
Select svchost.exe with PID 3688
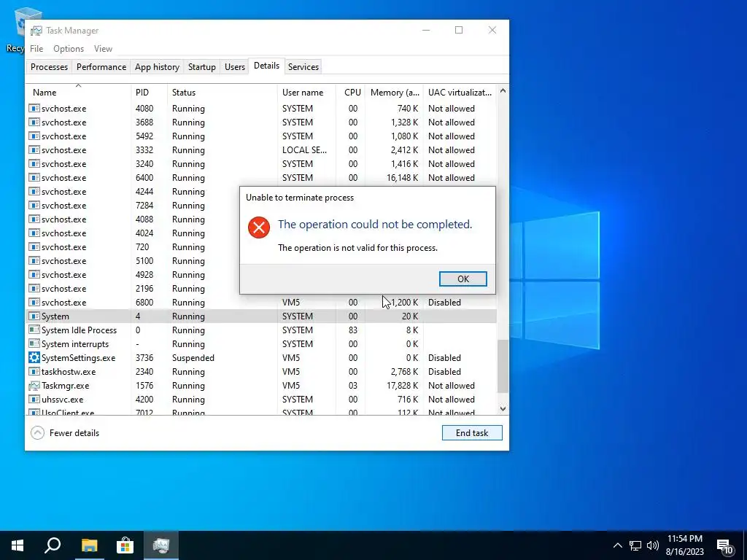pyautogui.click(x=261, y=122)
